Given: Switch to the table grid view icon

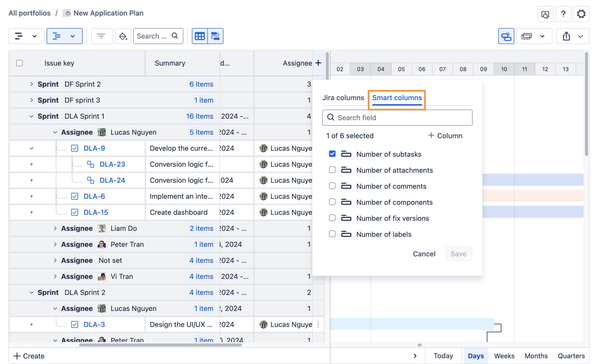Looking at the screenshot, I should [x=200, y=36].
